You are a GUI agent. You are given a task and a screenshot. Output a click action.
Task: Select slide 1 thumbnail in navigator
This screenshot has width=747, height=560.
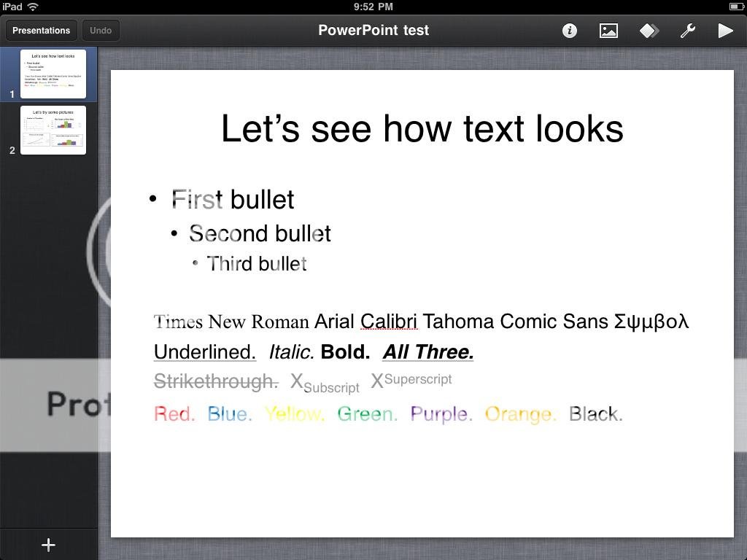(53, 74)
